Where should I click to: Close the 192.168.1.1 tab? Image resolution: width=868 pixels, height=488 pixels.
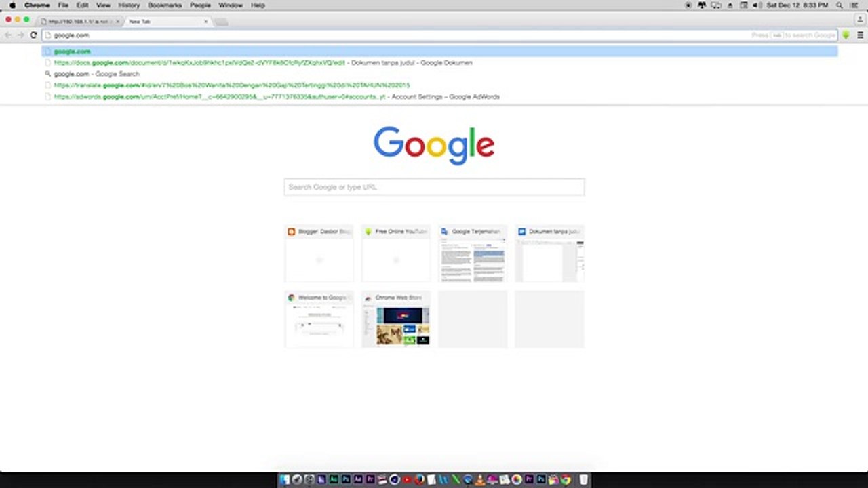(117, 22)
